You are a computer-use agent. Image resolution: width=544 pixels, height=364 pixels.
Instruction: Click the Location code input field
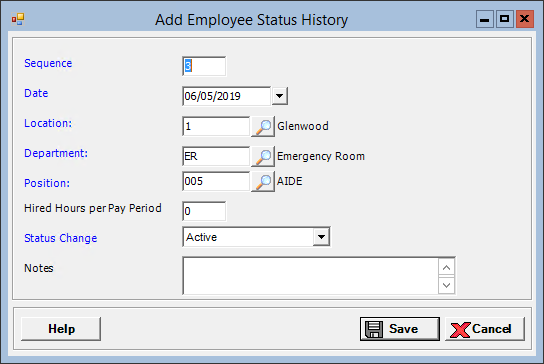click(x=216, y=126)
